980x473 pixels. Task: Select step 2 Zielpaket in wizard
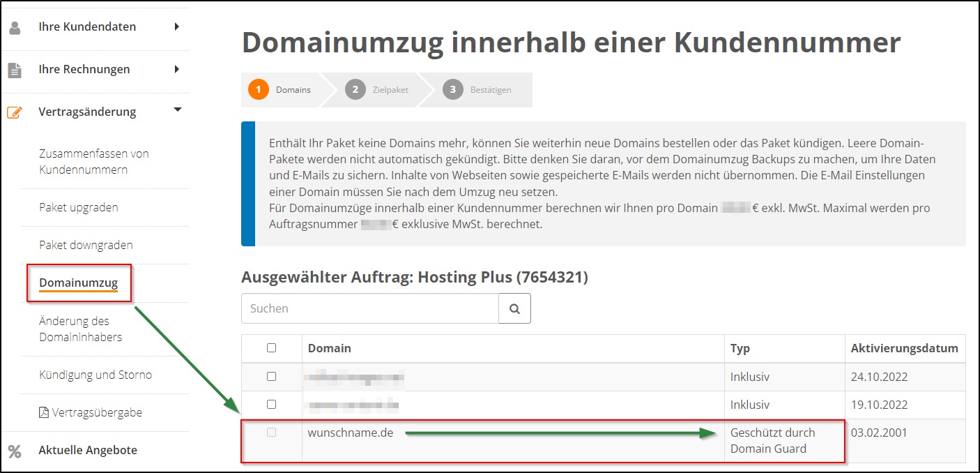(377, 90)
